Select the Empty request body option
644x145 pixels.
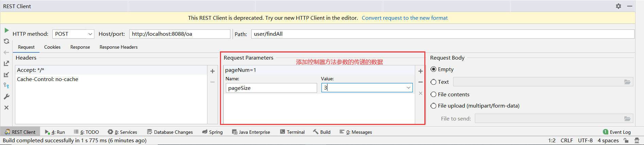coord(442,69)
